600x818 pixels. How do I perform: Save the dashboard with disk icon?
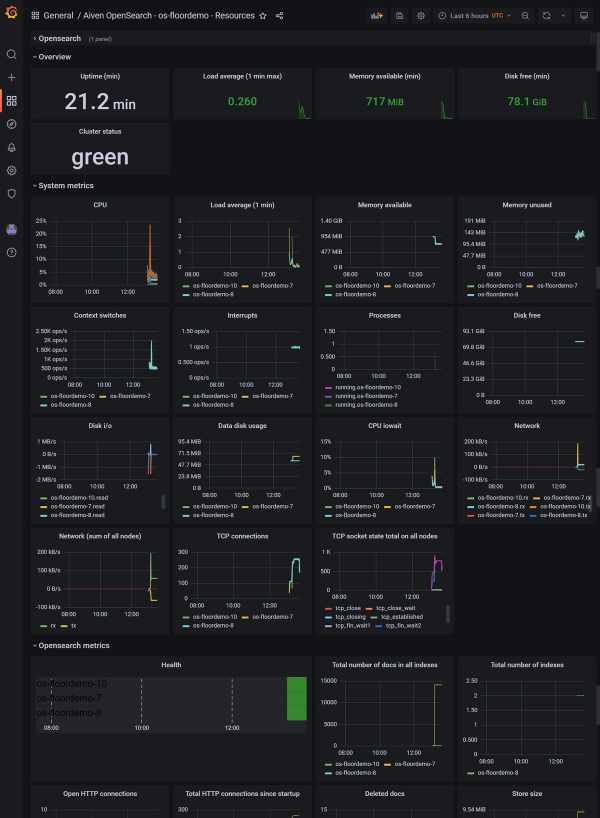(x=399, y=16)
